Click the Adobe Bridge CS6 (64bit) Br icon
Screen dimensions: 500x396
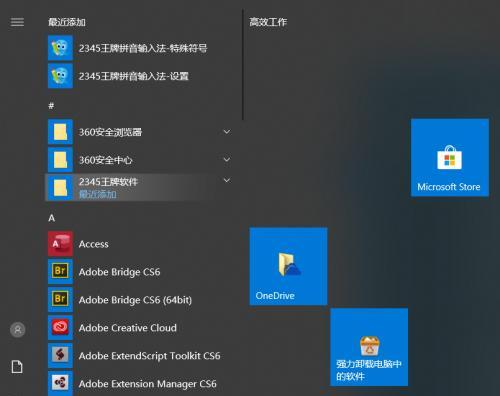click(x=60, y=300)
